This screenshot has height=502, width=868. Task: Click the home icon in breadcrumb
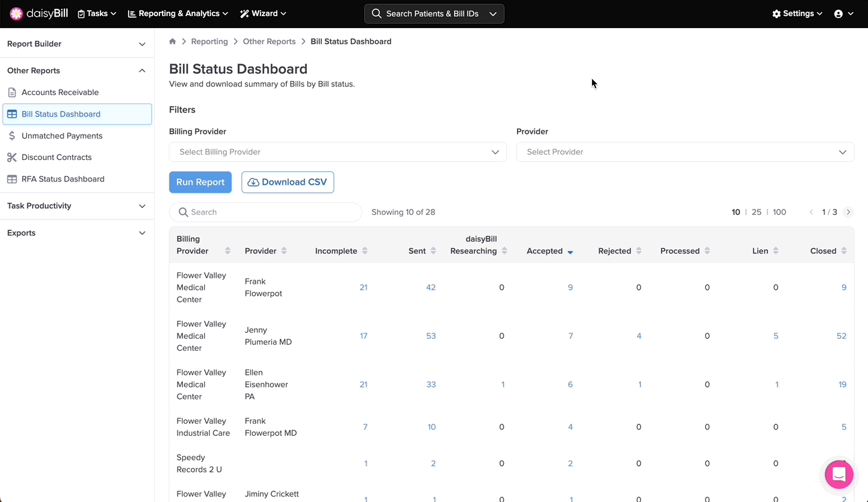pos(173,41)
